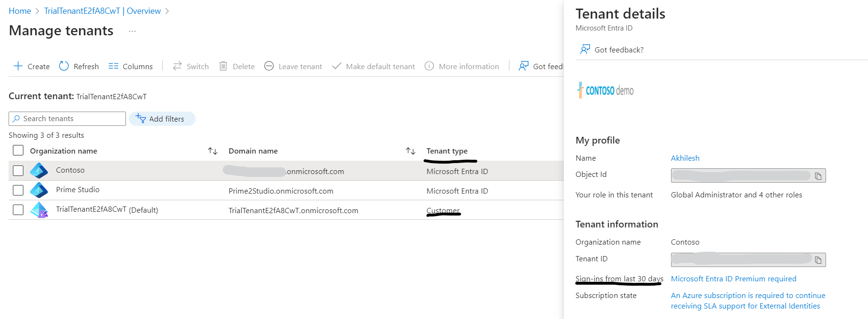
Task: Click the More information info icon
Action: [x=429, y=66]
